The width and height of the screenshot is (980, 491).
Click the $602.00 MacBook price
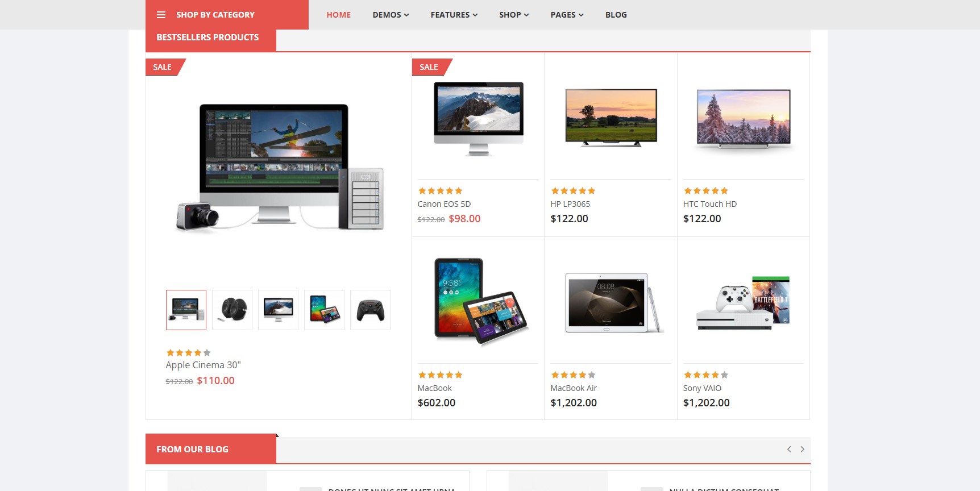coord(437,403)
